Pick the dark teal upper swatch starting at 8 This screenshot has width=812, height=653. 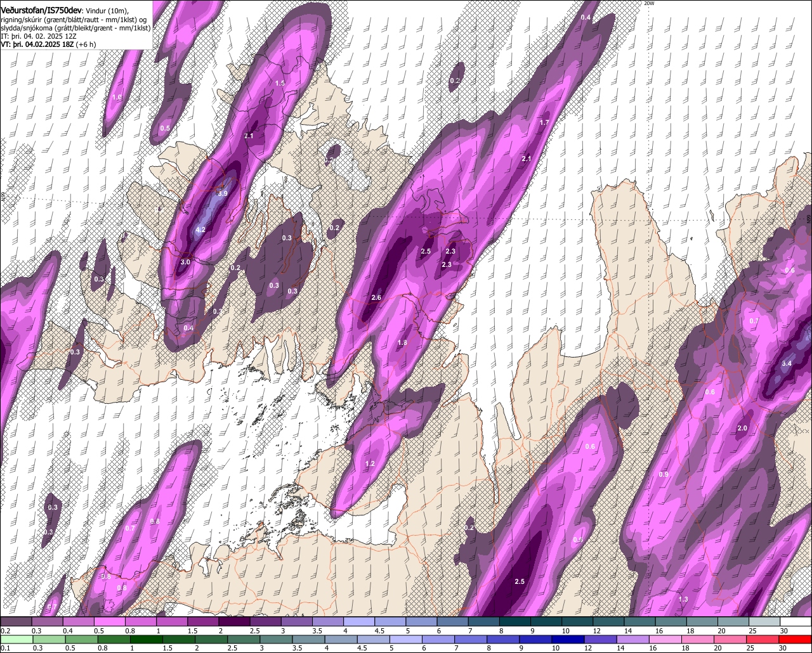(515, 622)
